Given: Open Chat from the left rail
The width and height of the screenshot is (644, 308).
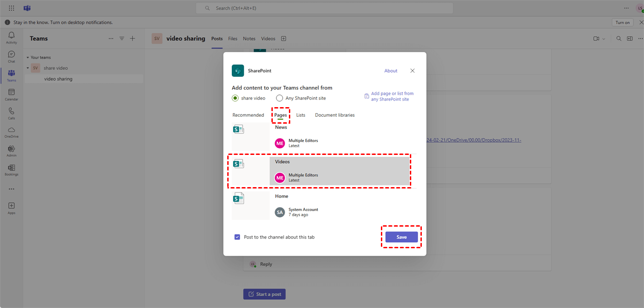Looking at the screenshot, I should 11,57.
